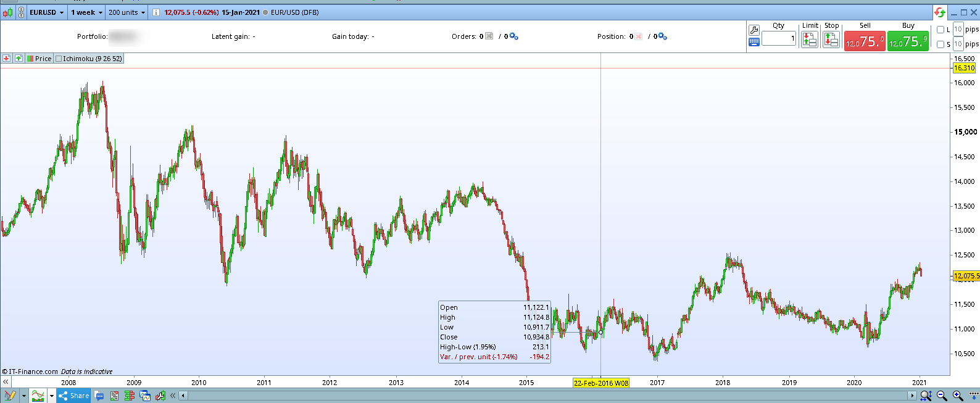Click the green-red order book icon
The width and height of the screenshot is (980, 403).
pyautogui.click(x=130, y=396)
